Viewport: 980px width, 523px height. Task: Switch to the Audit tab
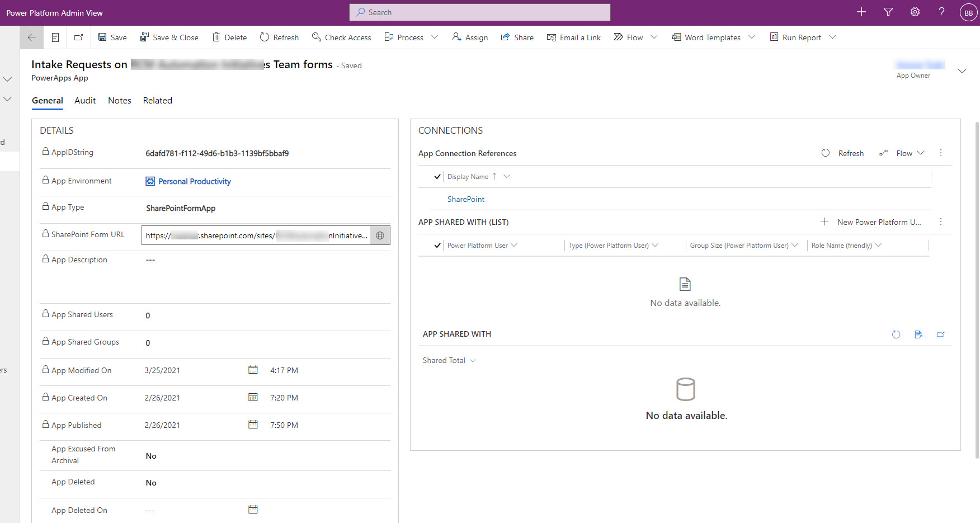pyautogui.click(x=85, y=101)
